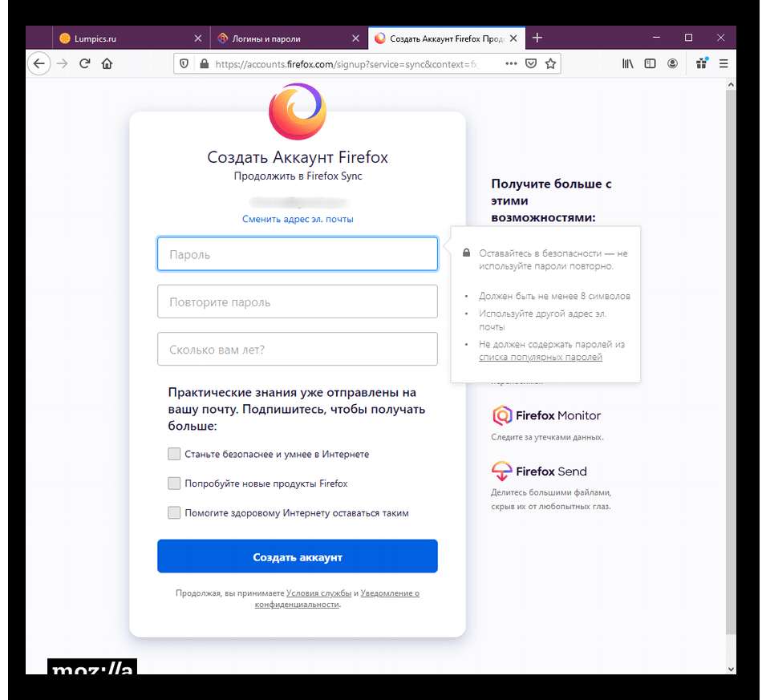Open the Условия службы link

(x=318, y=593)
